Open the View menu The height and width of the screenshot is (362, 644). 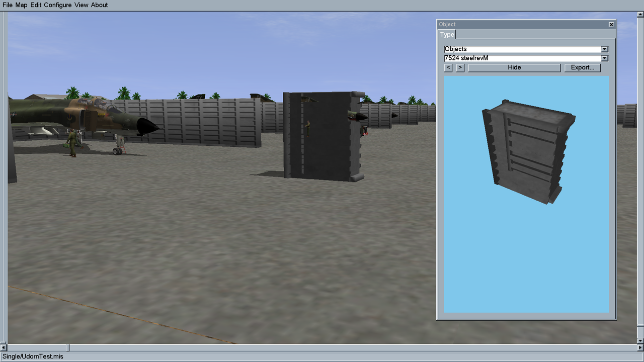click(x=82, y=5)
